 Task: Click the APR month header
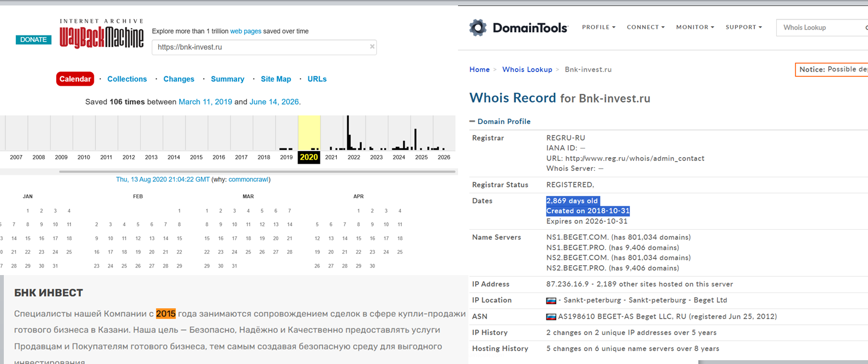(358, 196)
